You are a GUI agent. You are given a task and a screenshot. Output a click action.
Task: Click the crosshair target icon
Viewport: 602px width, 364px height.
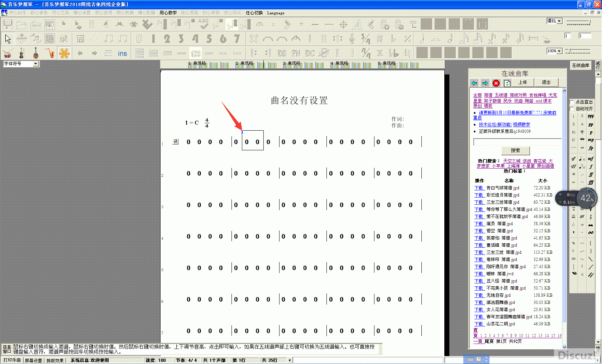(343, 24)
